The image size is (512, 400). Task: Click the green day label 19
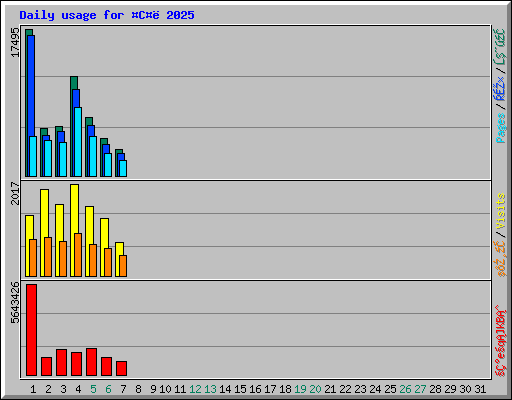(300, 389)
